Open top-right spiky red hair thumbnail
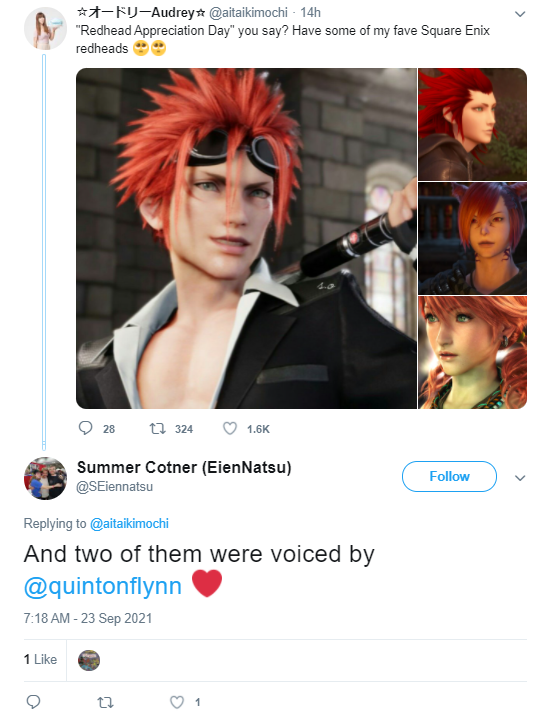Screen dimensions: 552x716 473,124
